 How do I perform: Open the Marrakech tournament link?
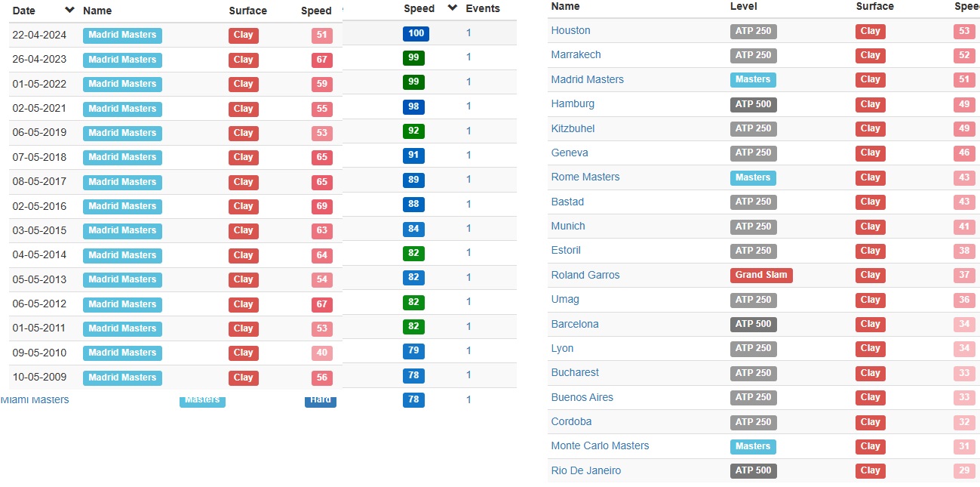point(576,54)
